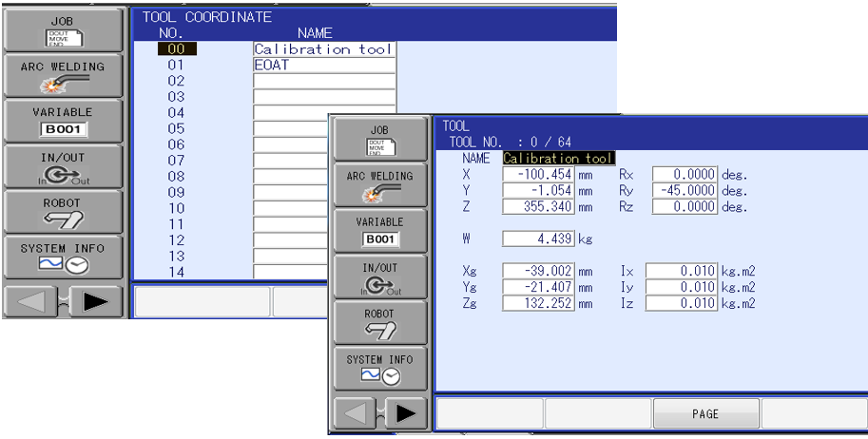
Task: Select the Zg field showing 132.252
Action: 538,303
